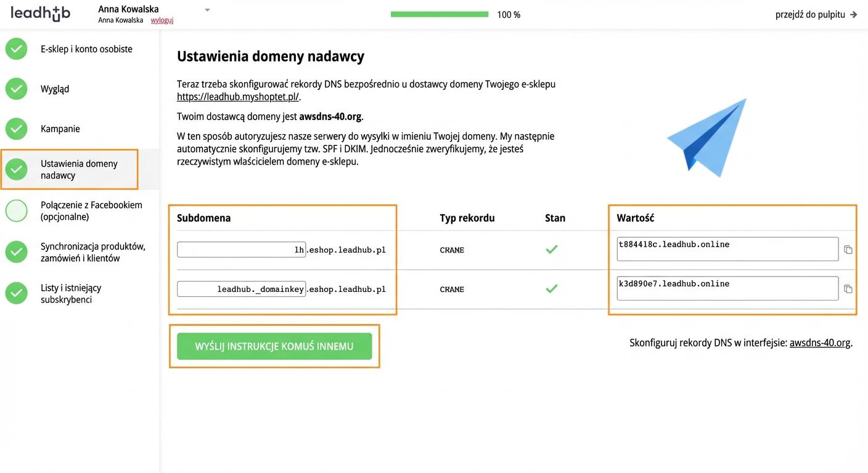Image resolution: width=868 pixels, height=473 pixels.
Task: Click the wyloguj logout link
Action: coord(162,20)
